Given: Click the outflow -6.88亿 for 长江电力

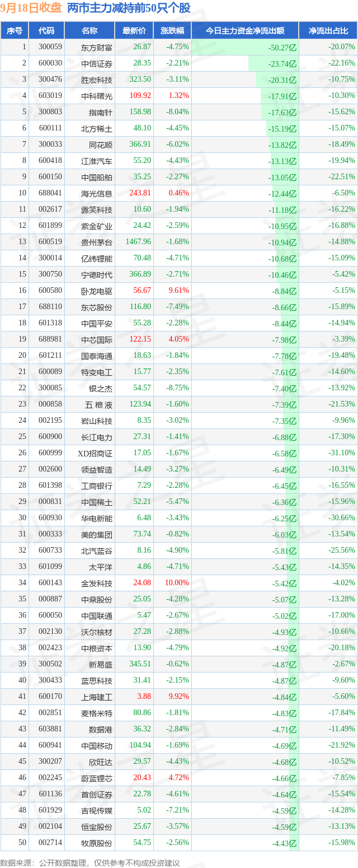Looking at the screenshot, I should pos(284,437).
